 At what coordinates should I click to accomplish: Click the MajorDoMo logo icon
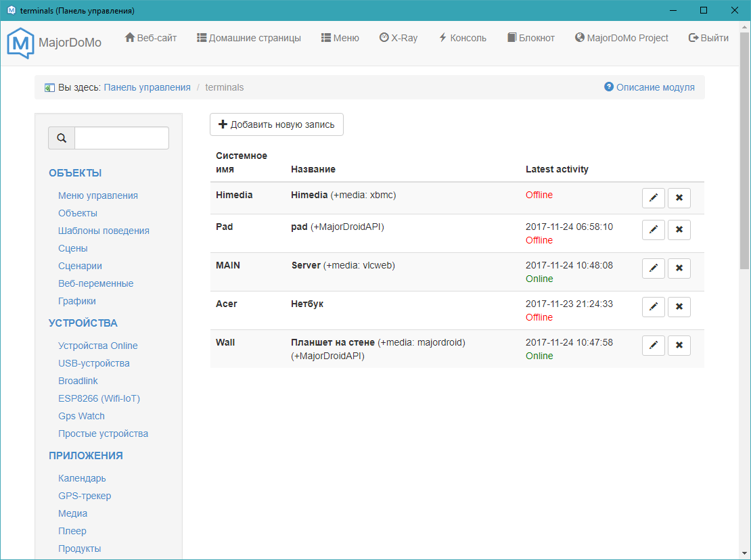pyautogui.click(x=20, y=43)
